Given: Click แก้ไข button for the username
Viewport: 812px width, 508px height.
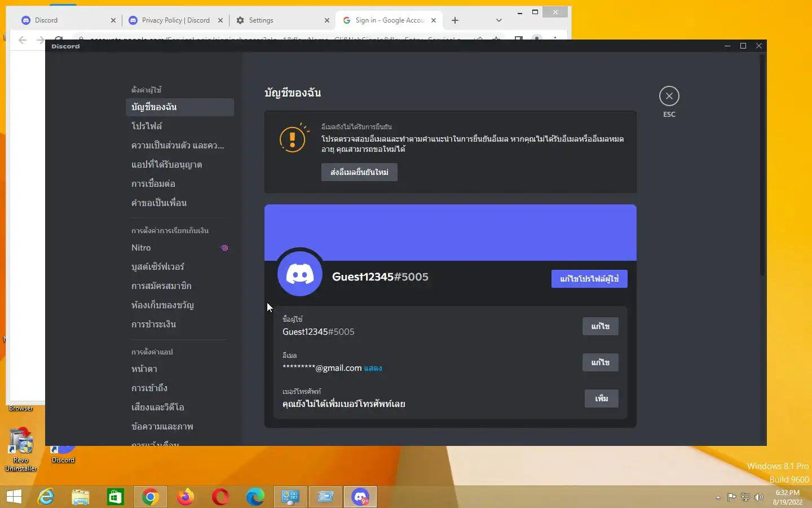Looking at the screenshot, I should click(x=600, y=326).
